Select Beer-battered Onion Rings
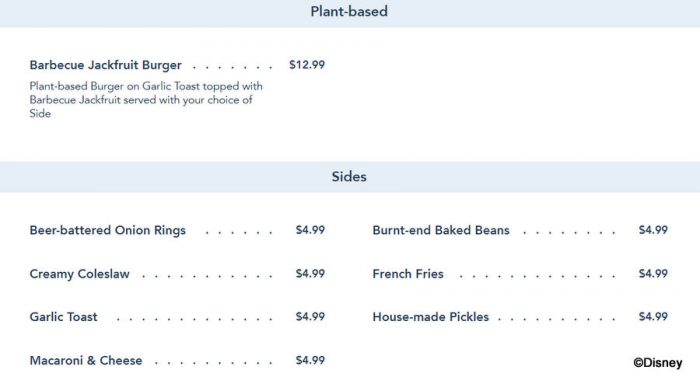 [108, 230]
